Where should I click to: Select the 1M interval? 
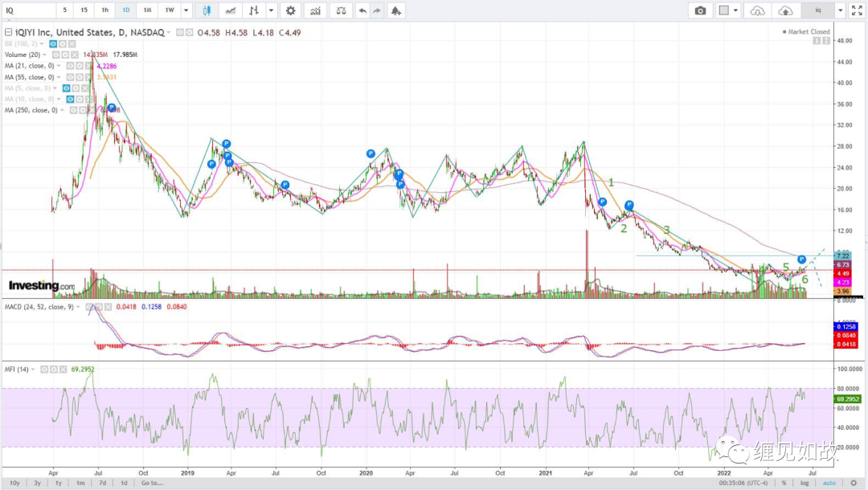pyautogui.click(x=147, y=10)
